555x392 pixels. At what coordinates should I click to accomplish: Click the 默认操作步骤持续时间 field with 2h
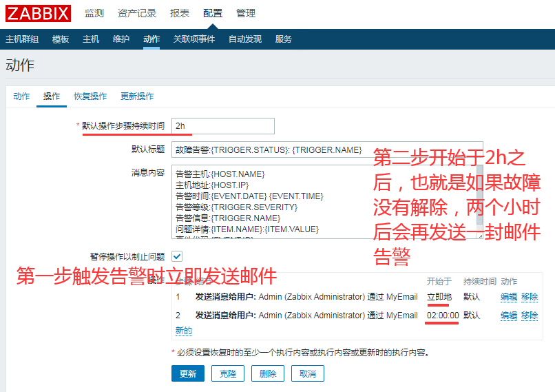223,126
